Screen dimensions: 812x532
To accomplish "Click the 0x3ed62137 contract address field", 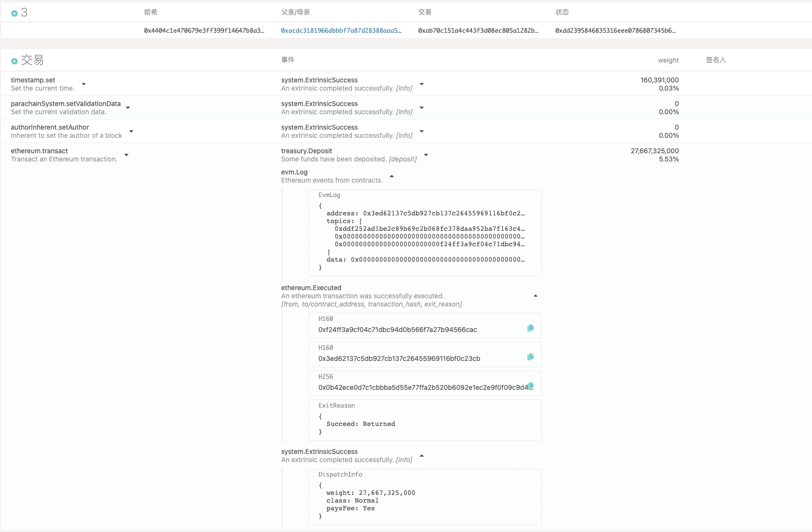I will [425, 354].
